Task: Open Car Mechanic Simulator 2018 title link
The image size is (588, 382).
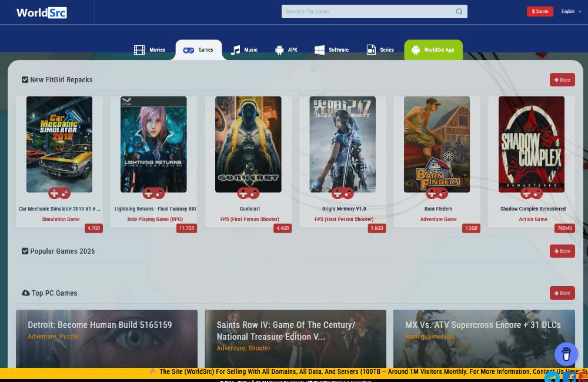Action: pyautogui.click(x=59, y=209)
